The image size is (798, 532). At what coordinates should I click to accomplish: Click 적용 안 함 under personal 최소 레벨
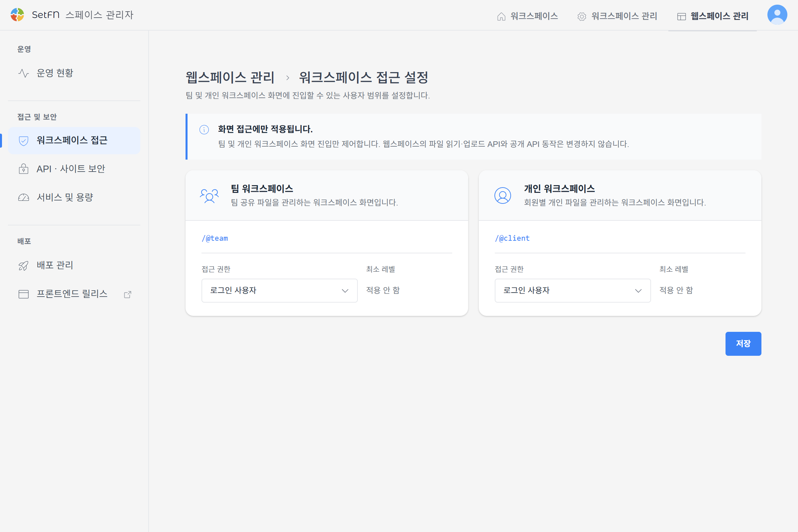tap(676, 290)
